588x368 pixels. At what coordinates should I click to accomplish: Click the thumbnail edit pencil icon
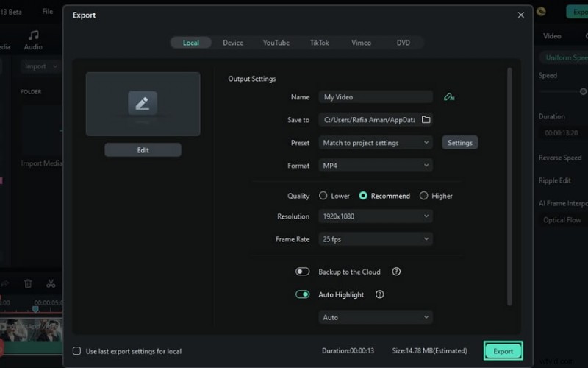[x=143, y=104]
